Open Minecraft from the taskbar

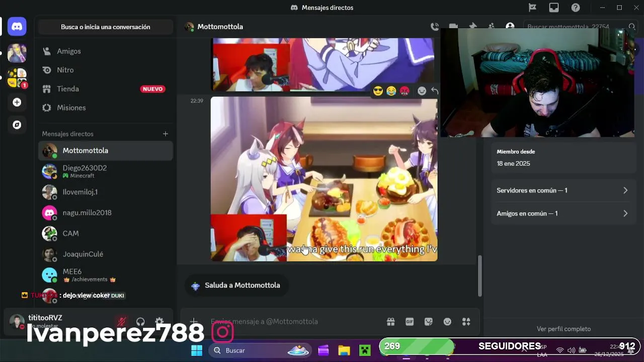click(364, 350)
